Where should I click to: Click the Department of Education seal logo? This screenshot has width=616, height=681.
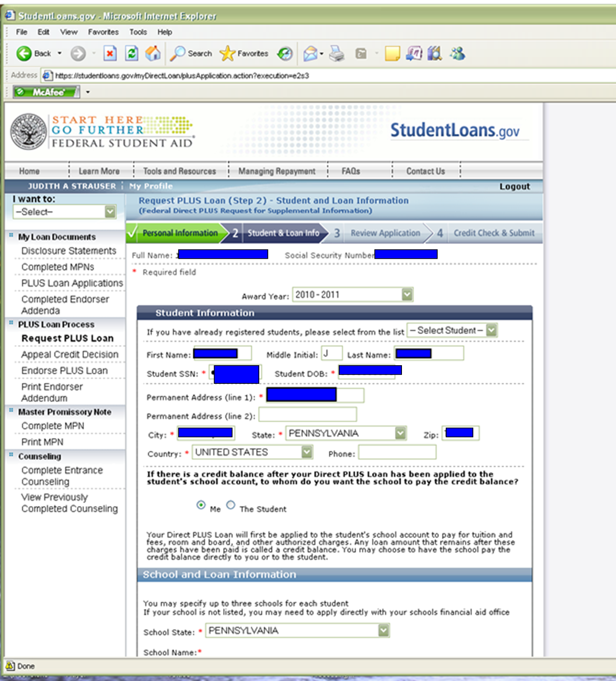29,131
